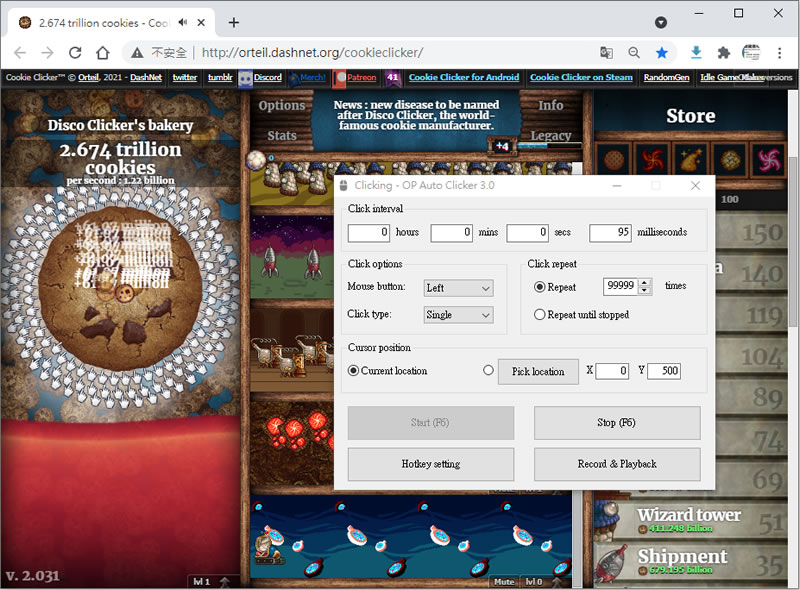Click the not-secure warning icon
This screenshot has height=590, width=800.
tap(137, 53)
